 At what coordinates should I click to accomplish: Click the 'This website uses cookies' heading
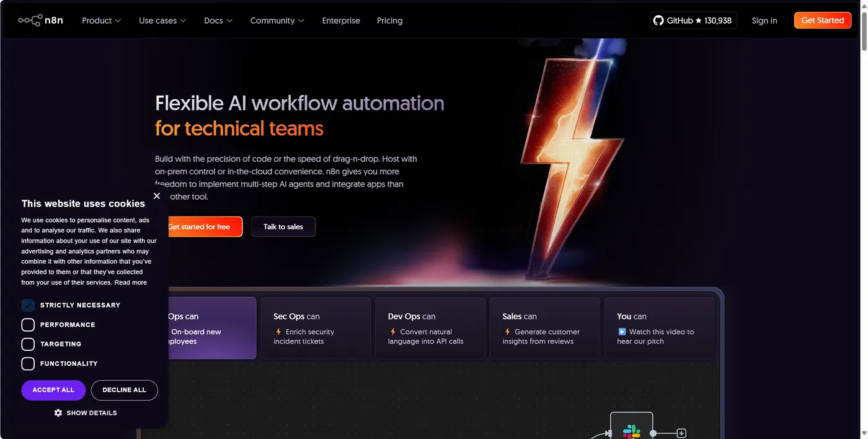[83, 203]
